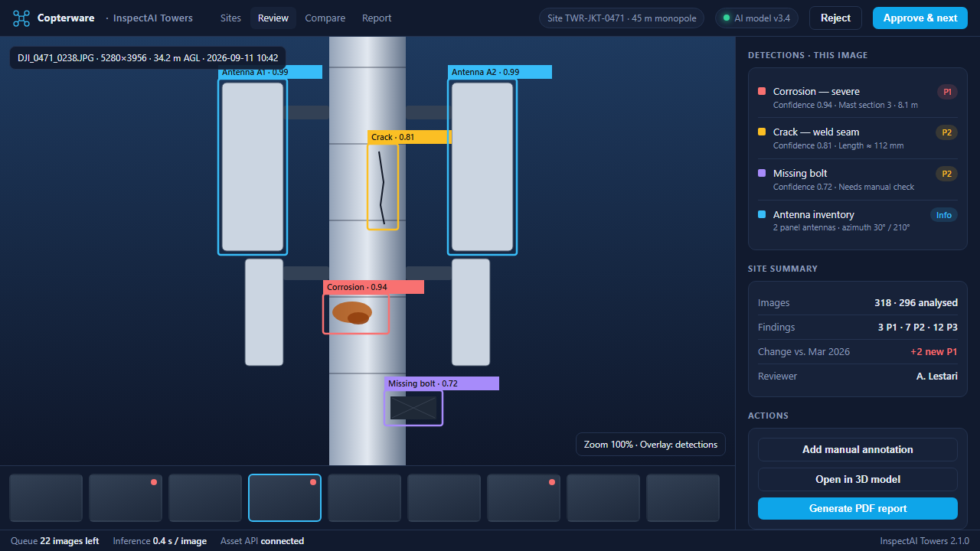Click the Info badge on Antenna inventory
The height and width of the screenshot is (551, 980).
[944, 215]
